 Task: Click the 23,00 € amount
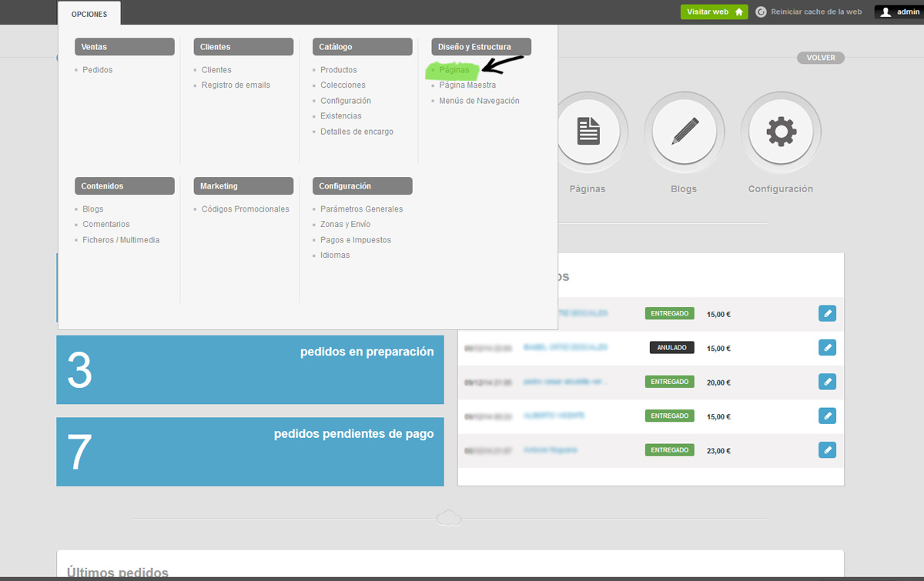(718, 450)
